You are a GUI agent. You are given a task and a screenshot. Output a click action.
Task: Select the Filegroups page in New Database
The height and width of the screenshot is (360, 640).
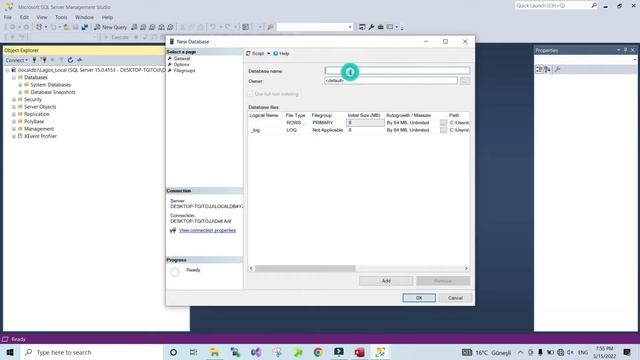click(x=184, y=71)
